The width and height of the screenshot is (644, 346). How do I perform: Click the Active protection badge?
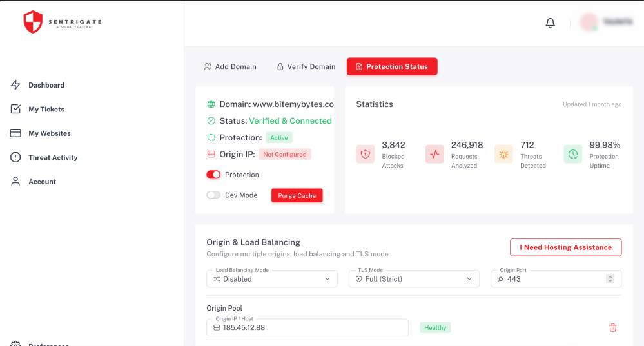point(279,137)
